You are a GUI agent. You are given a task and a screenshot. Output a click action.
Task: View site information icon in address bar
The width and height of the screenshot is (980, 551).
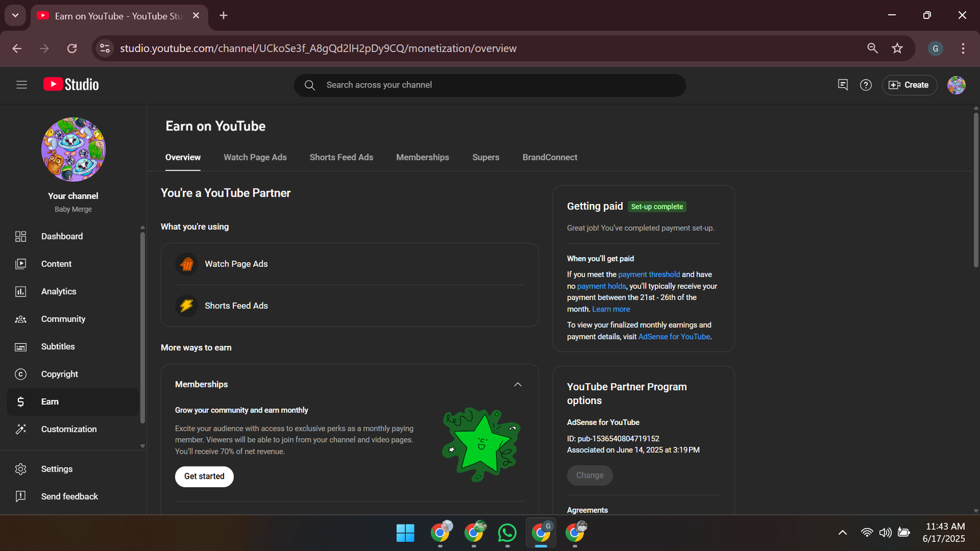point(105,48)
